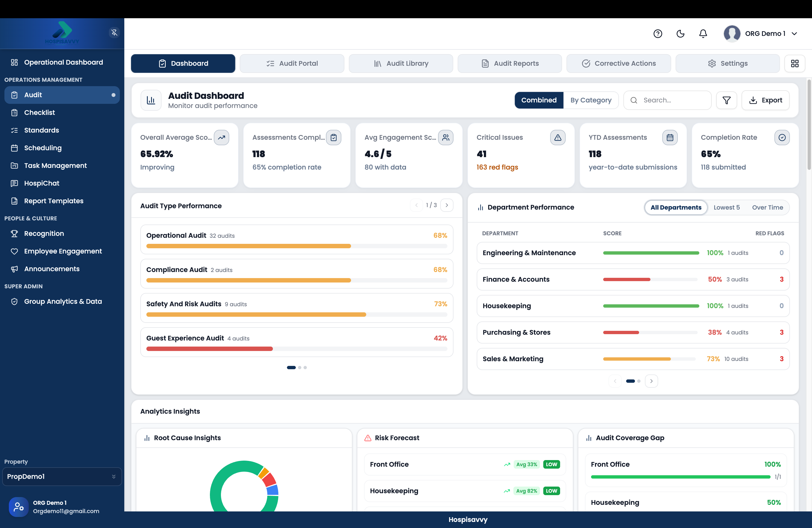Click the Export button
The width and height of the screenshot is (812, 528).
click(766, 100)
